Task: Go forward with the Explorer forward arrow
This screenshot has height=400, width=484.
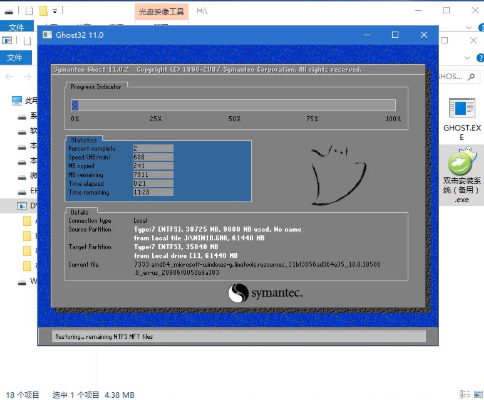Action: click(x=27, y=77)
